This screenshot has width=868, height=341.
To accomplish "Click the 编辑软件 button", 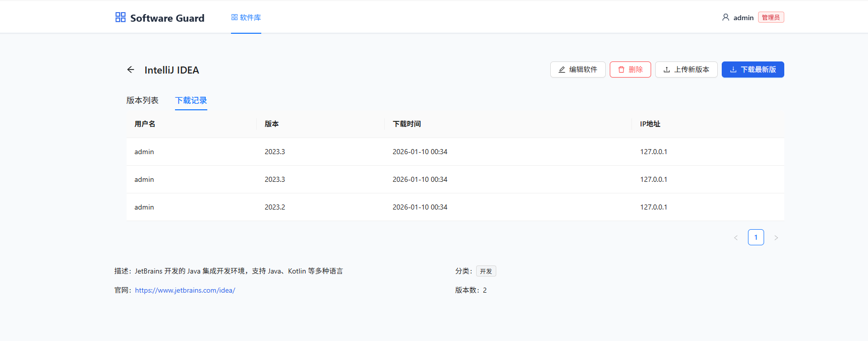I will point(578,70).
